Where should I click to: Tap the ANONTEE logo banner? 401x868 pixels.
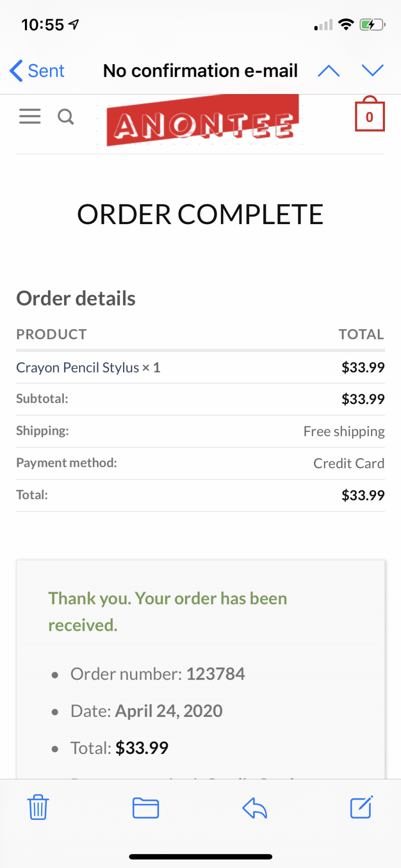[x=203, y=120]
